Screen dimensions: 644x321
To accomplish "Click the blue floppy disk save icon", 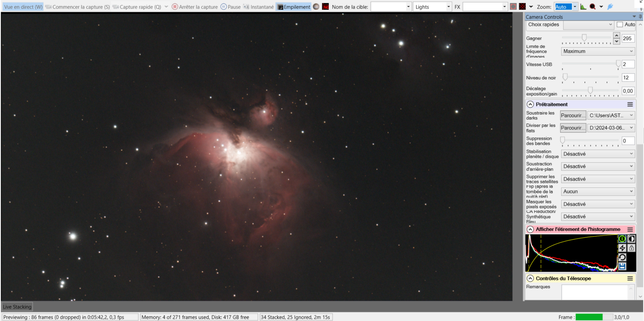I will click(622, 266).
